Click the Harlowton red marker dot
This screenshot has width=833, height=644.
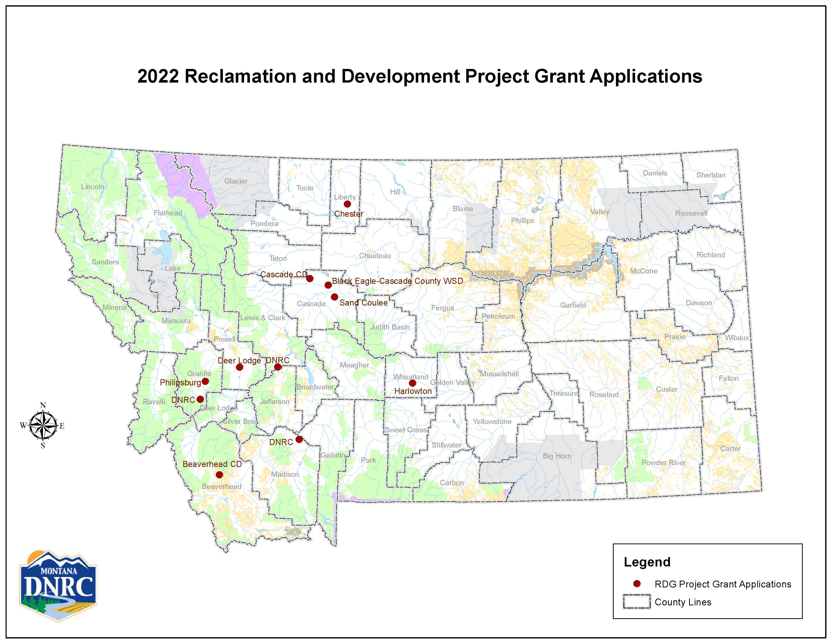[412, 383]
